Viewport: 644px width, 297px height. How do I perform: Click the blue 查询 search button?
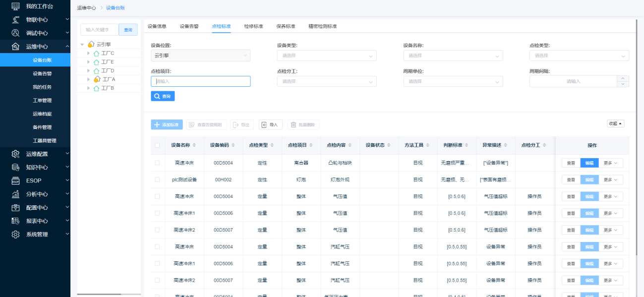coord(163,96)
